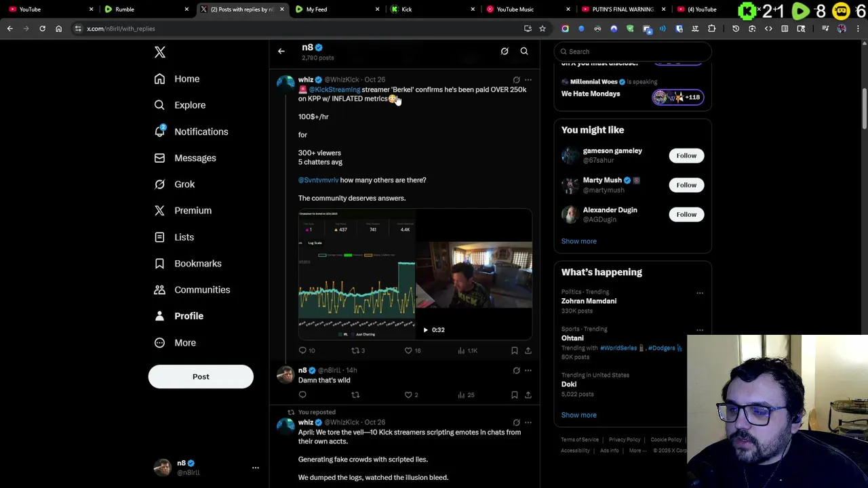Open Home in the sidebar
Viewport: 868px width, 488px height.
tap(177, 79)
